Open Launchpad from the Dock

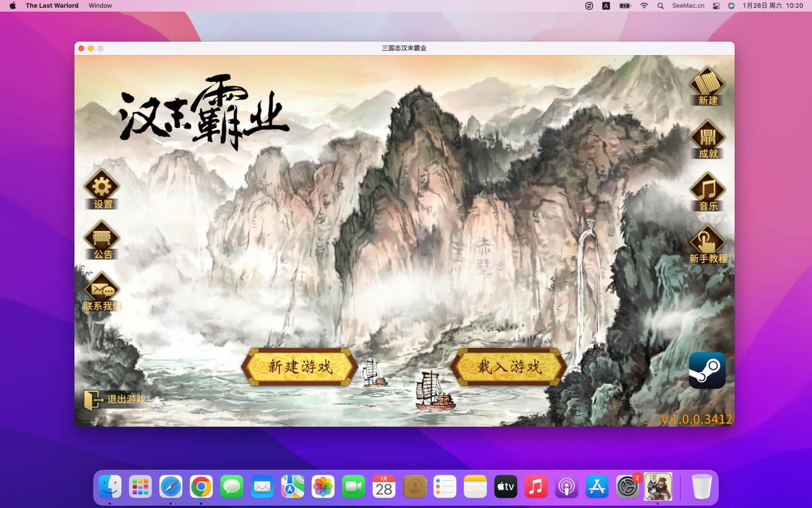140,487
